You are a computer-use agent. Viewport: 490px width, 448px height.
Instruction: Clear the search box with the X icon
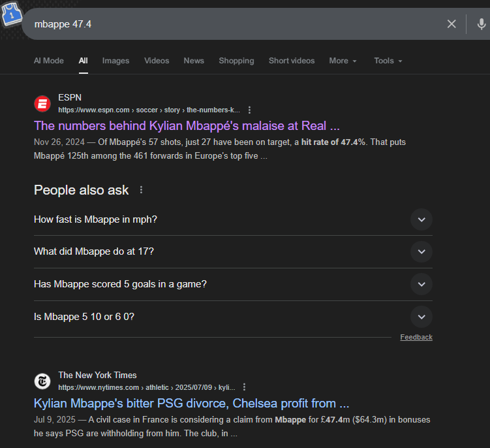(452, 24)
